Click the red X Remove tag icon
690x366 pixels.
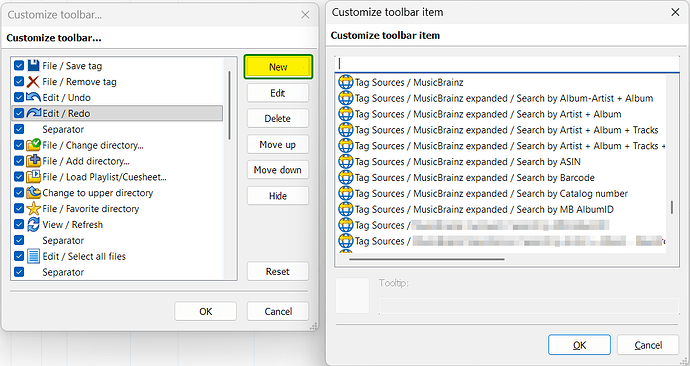click(x=33, y=81)
